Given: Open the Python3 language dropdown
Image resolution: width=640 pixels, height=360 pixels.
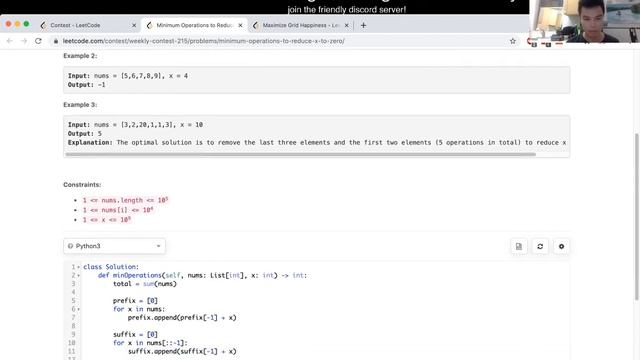Looking at the screenshot, I should tap(114, 246).
